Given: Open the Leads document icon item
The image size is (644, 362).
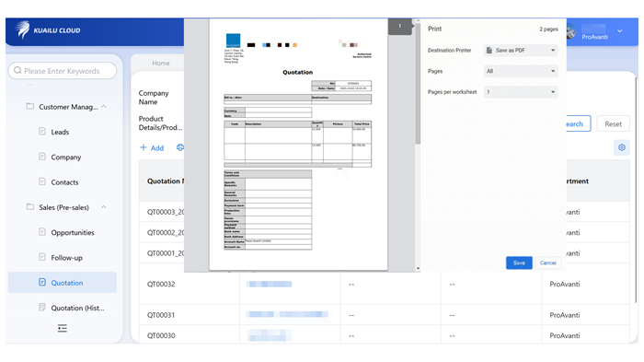Looking at the screenshot, I should pyautogui.click(x=42, y=131).
